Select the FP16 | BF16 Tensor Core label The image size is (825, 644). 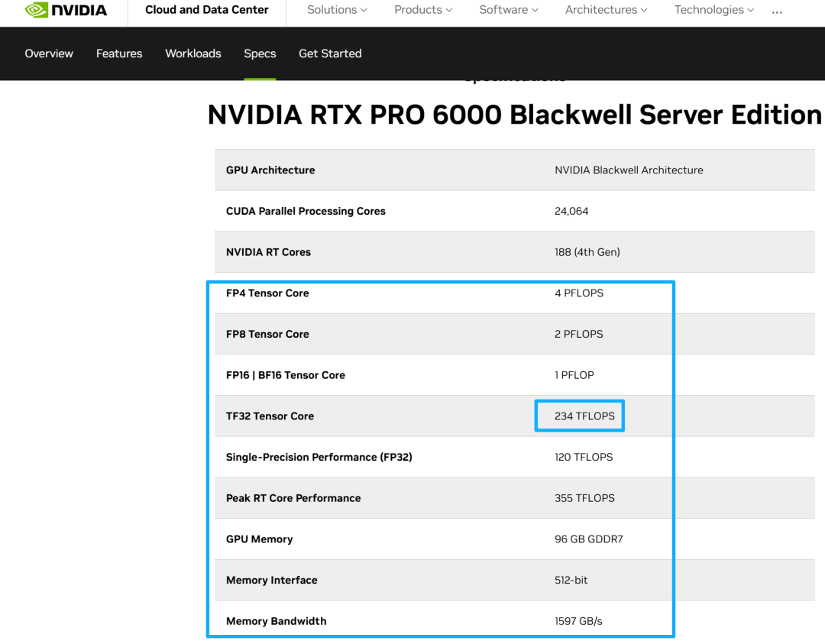[x=286, y=375]
